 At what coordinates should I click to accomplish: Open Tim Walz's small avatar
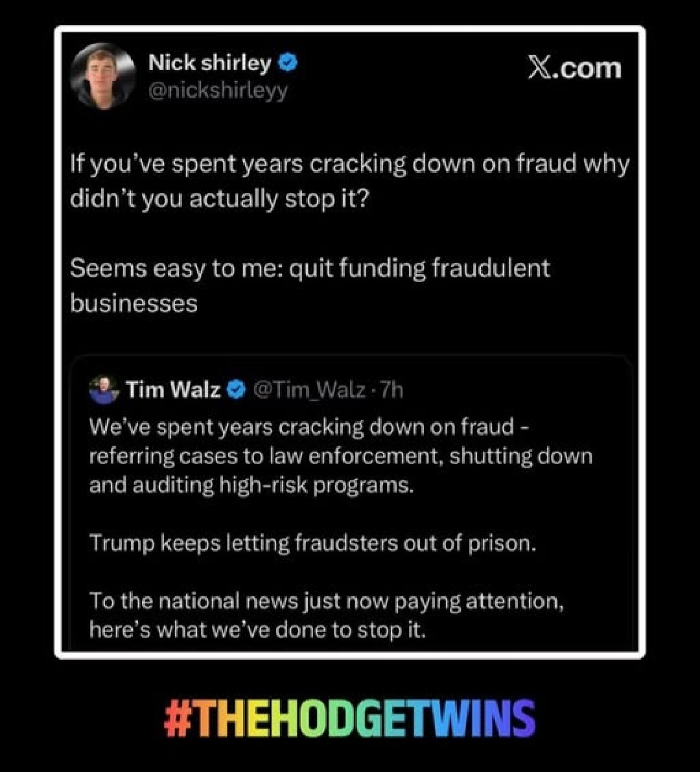(x=104, y=390)
